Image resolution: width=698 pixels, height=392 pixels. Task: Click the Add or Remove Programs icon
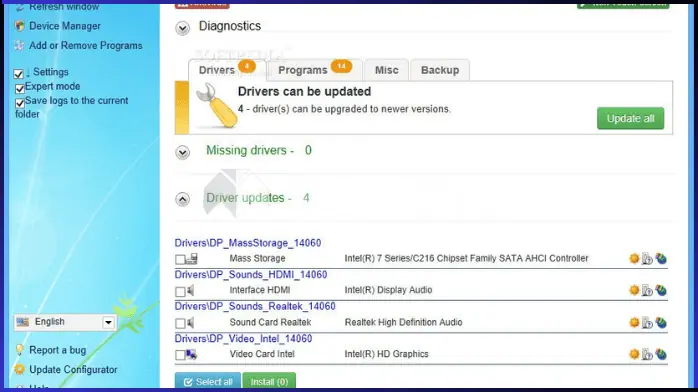pos(19,45)
